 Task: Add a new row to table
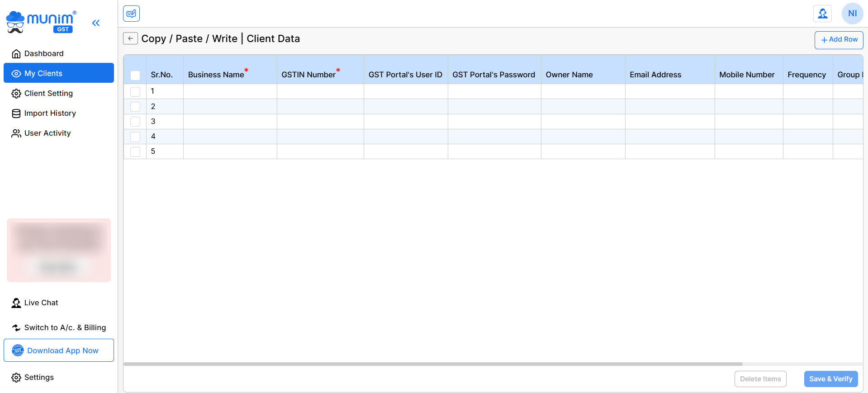pyautogui.click(x=839, y=40)
